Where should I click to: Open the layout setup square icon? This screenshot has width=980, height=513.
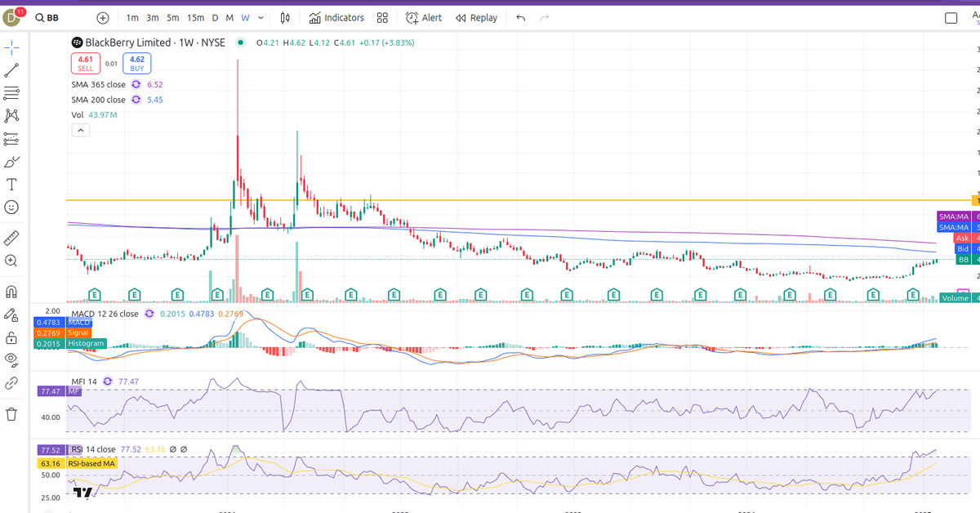pos(951,18)
